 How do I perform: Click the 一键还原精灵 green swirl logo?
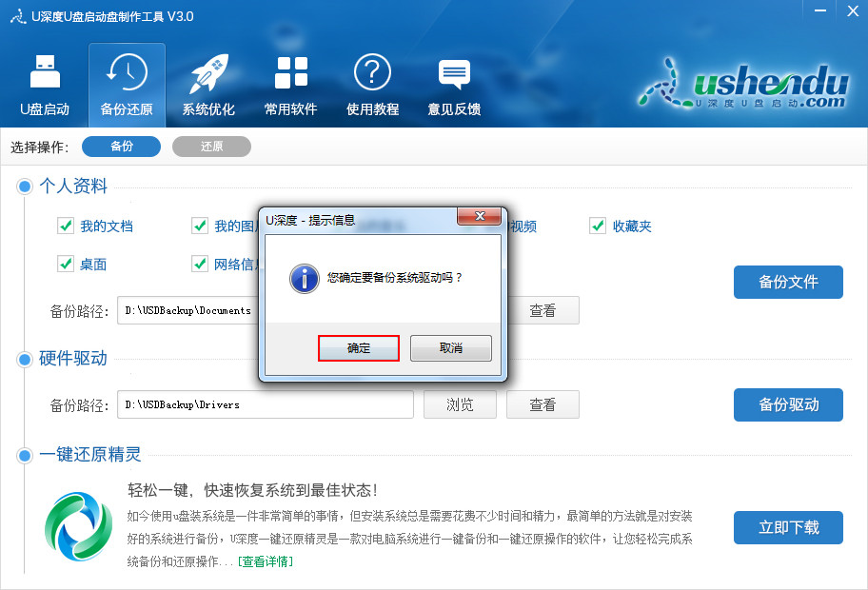(78, 526)
